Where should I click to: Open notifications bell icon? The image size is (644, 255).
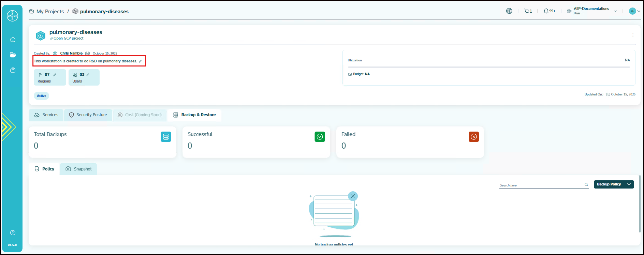[x=546, y=11]
